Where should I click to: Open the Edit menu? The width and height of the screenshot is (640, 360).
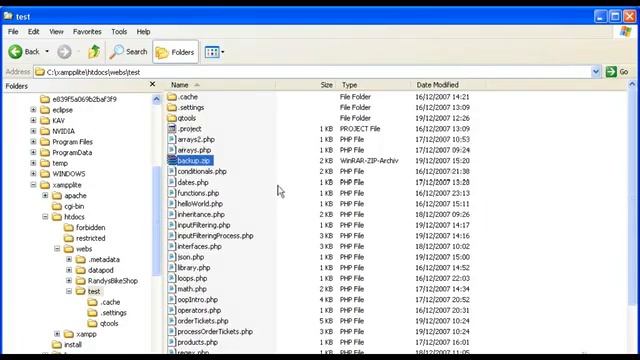[x=33, y=31]
